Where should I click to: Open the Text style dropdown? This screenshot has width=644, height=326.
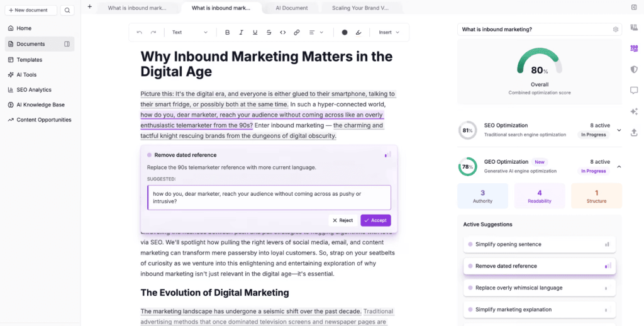189,32
